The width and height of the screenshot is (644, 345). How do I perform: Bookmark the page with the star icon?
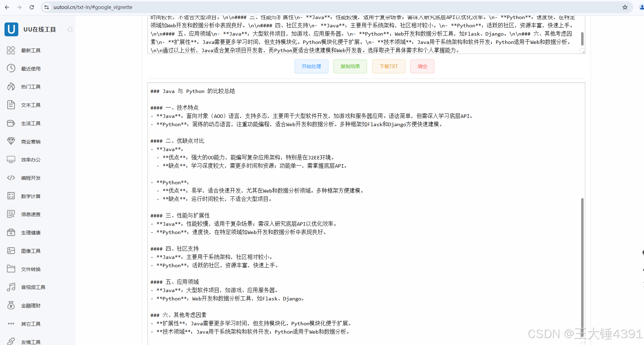tap(625, 7)
